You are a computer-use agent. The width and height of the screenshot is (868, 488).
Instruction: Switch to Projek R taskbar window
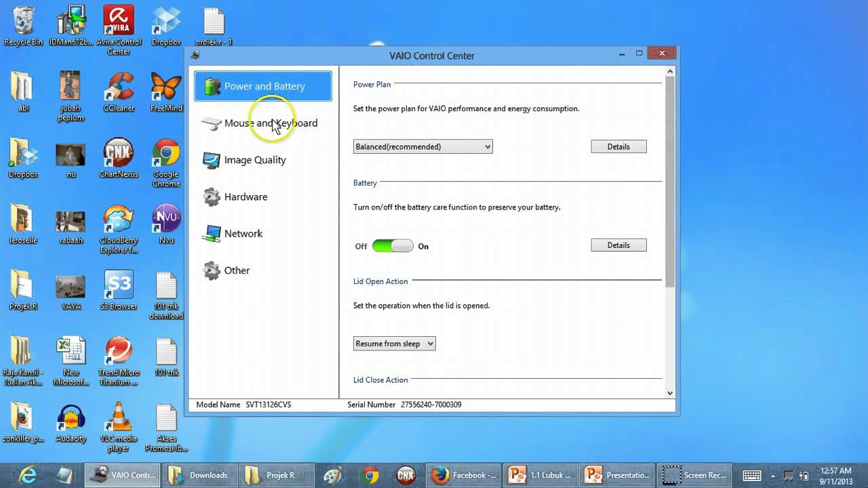pyautogui.click(x=277, y=475)
